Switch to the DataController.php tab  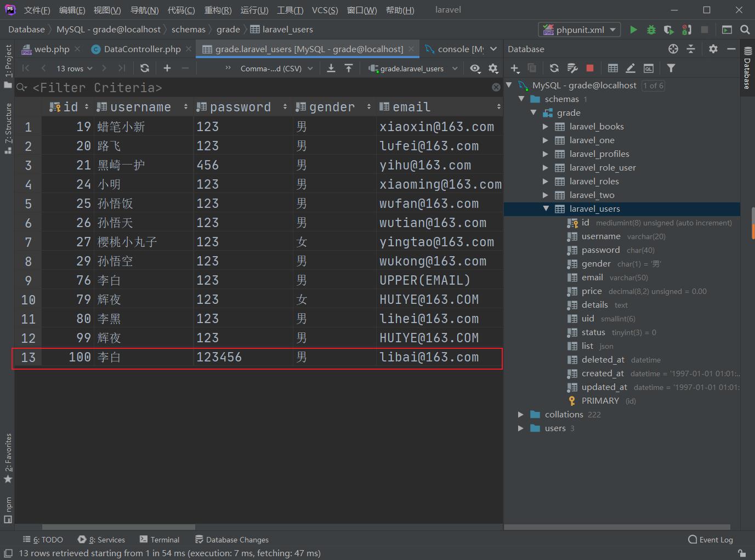point(142,49)
